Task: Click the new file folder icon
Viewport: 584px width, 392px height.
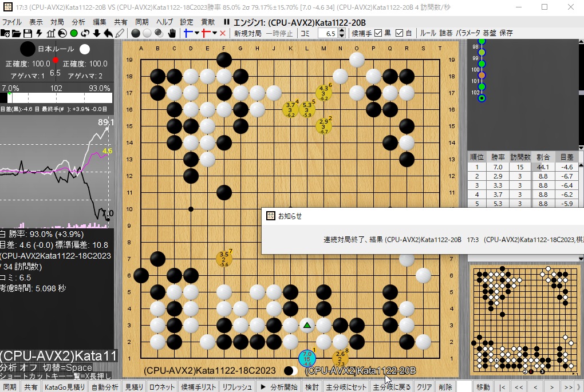Action: pos(5,34)
